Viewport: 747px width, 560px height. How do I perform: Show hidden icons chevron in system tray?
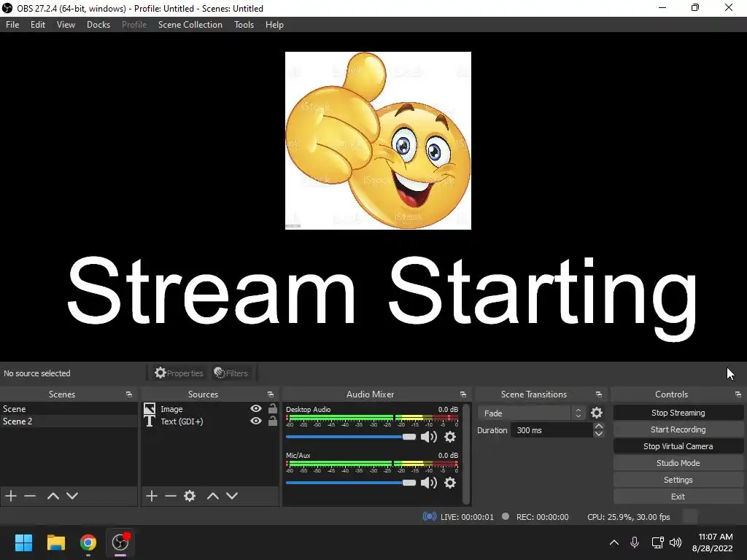tap(614, 542)
